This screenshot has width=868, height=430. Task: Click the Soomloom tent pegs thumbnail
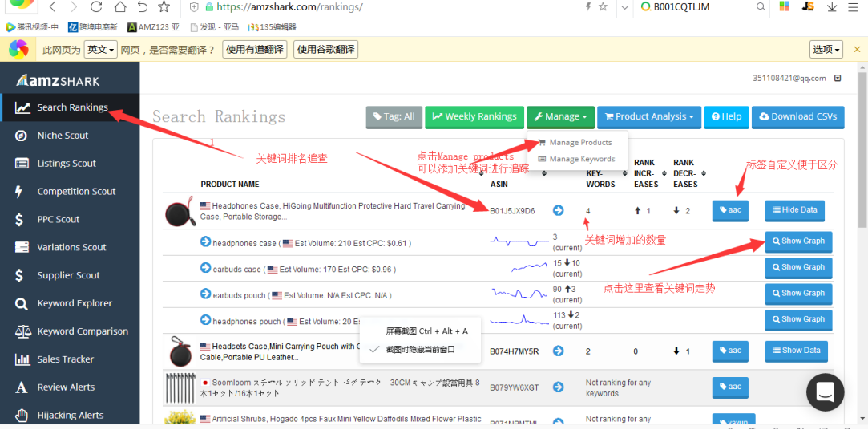(180, 387)
